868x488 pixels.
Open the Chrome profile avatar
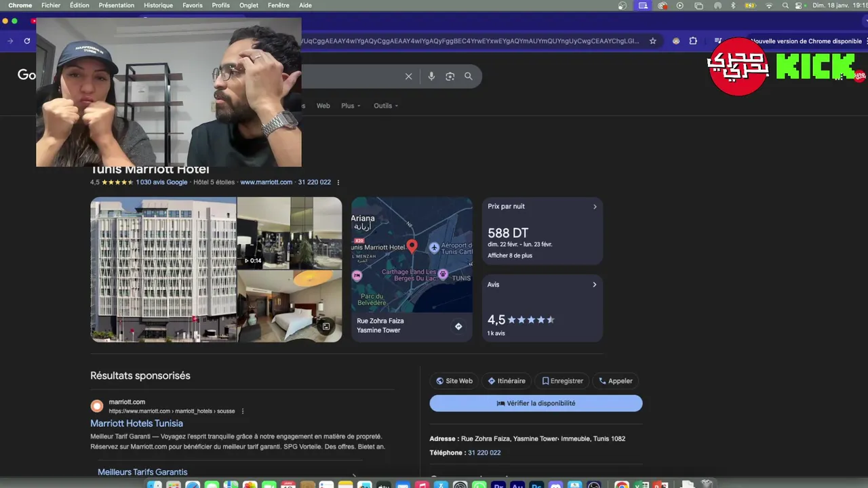[x=676, y=41]
